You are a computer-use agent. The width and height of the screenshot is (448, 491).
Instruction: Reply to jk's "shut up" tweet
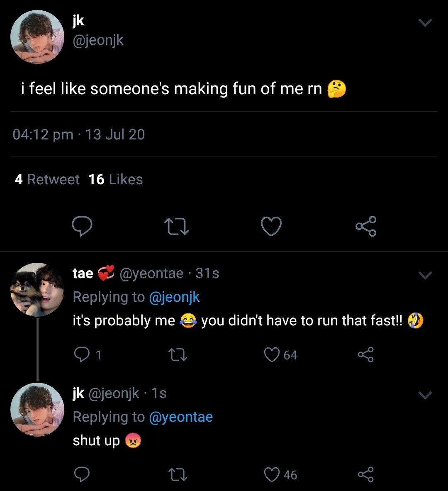pyautogui.click(x=82, y=474)
